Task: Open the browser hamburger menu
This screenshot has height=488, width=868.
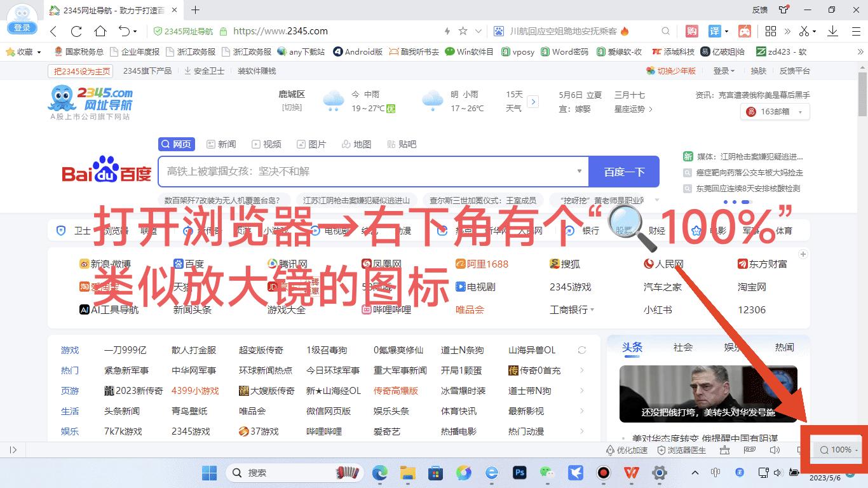Action: 856,30
